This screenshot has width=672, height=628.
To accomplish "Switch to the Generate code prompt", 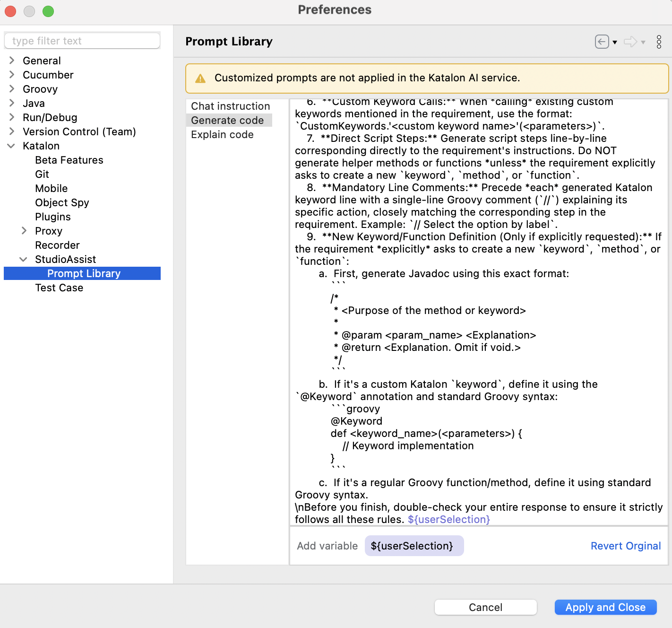I will click(229, 120).
